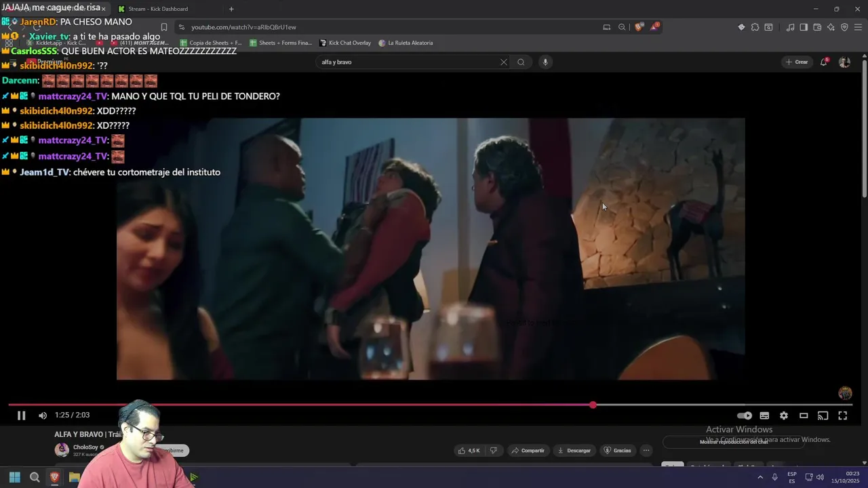
Task: Click the chat message 'chévere tu cortometraje del instituto'
Action: [x=146, y=172]
